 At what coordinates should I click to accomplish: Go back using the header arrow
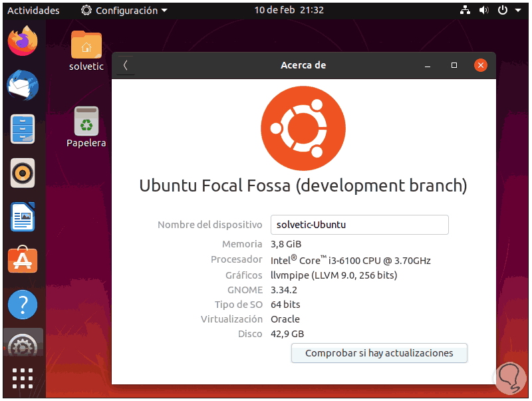pos(125,65)
